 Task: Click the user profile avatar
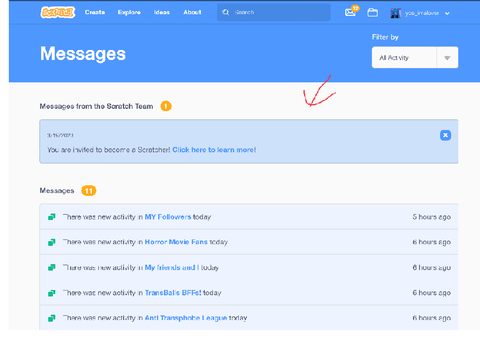[395, 13]
